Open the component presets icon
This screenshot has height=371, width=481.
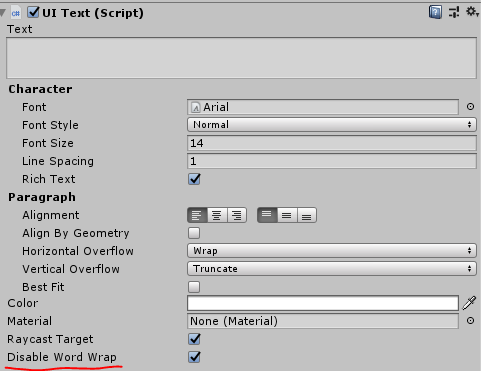tap(454, 12)
